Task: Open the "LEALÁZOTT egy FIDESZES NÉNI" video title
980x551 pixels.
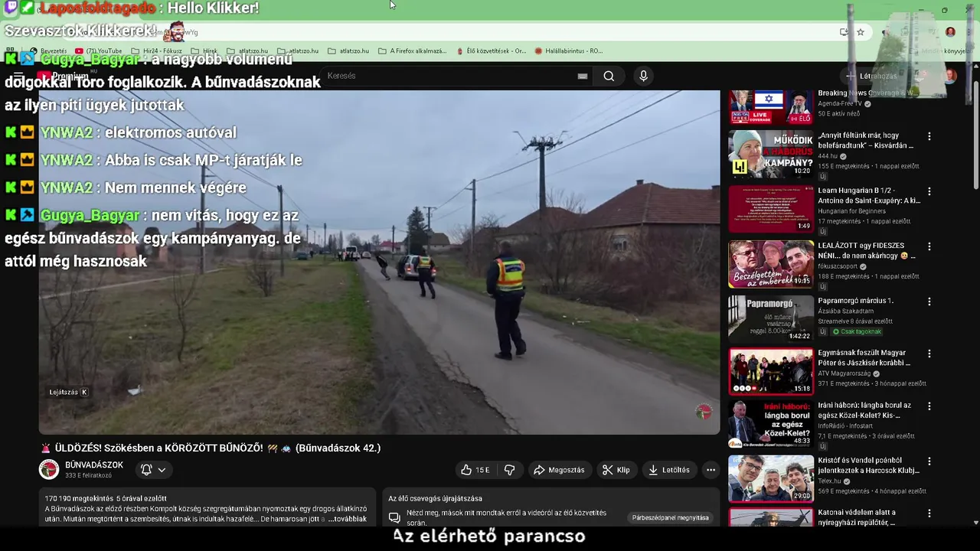Action: (867, 251)
